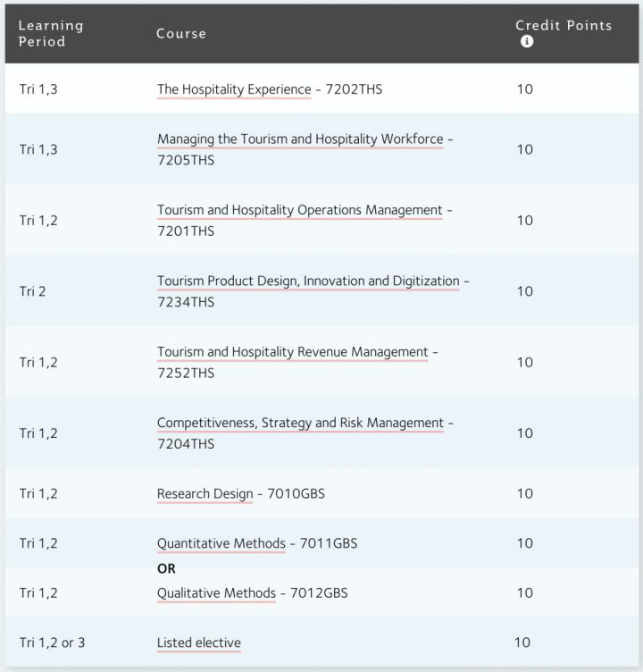Open Competitiveness, Strategy and Risk Management link
This screenshot has width=643, height=672.
(300, 423)
